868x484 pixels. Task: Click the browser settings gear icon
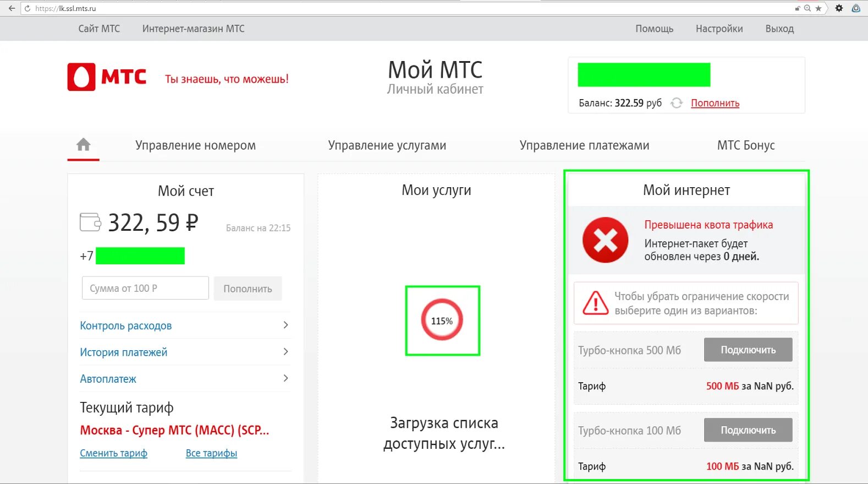(x=839, y=8)
